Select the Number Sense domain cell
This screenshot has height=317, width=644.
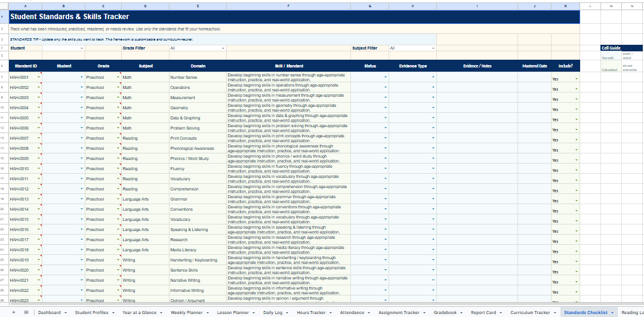pos(198,77)
